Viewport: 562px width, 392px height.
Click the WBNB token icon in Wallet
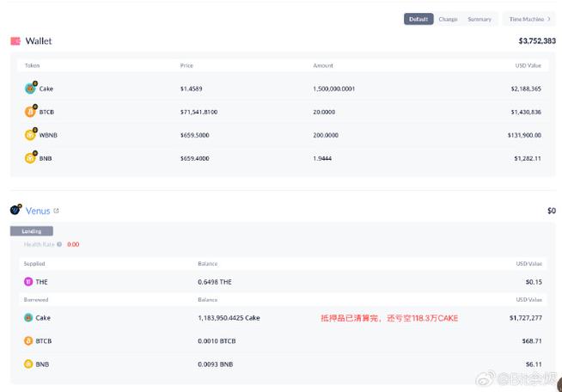30,135
